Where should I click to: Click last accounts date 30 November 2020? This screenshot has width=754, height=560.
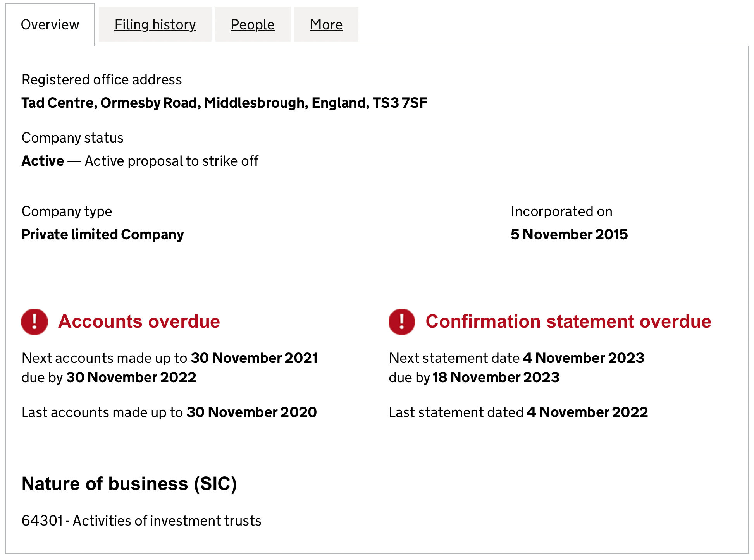252,412
